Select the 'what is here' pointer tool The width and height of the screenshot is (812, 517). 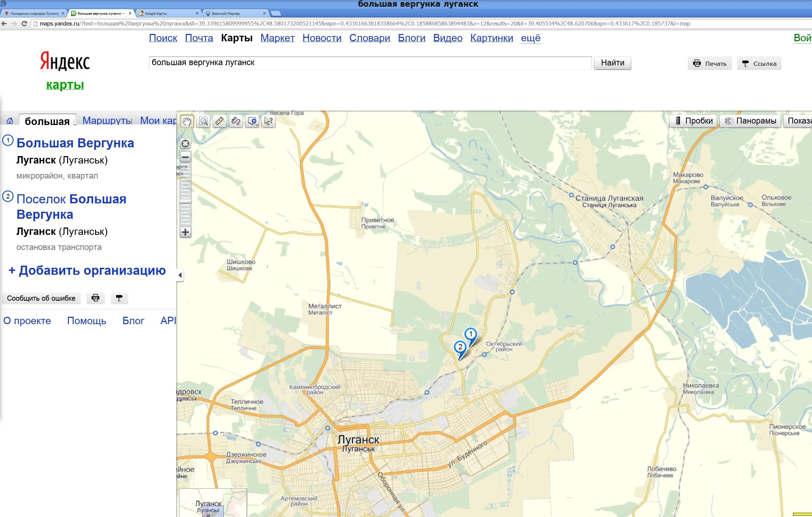tap(268, 121)
